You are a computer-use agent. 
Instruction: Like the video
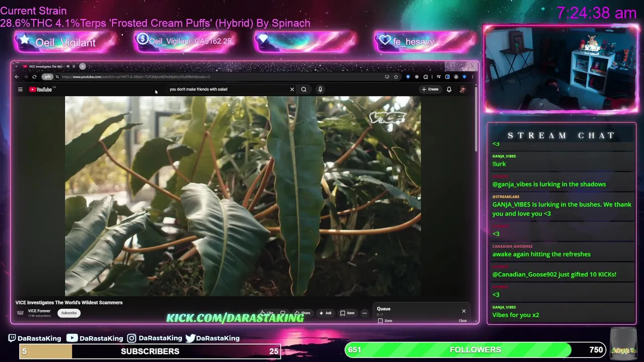pyautogui.click(x=267, y=313)
